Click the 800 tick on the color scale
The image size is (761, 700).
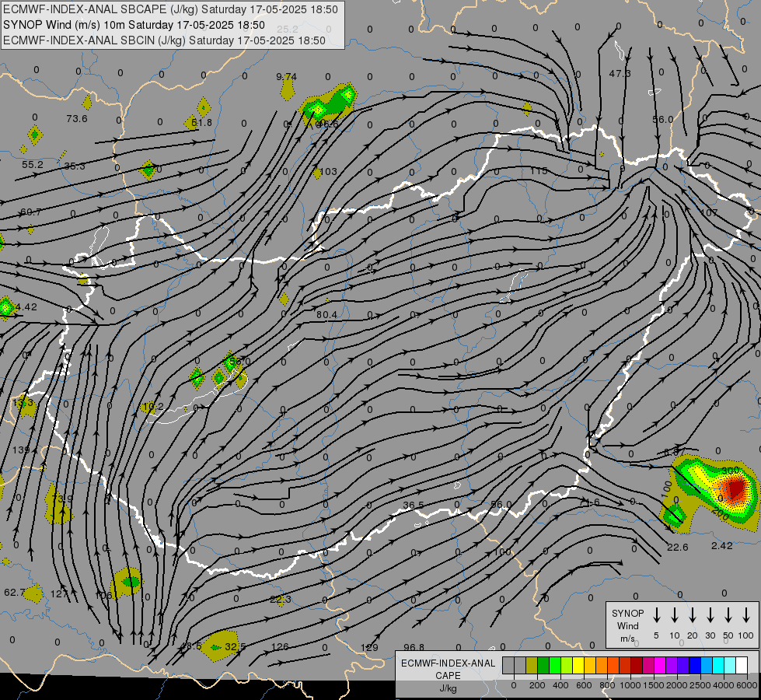(606, 685)
